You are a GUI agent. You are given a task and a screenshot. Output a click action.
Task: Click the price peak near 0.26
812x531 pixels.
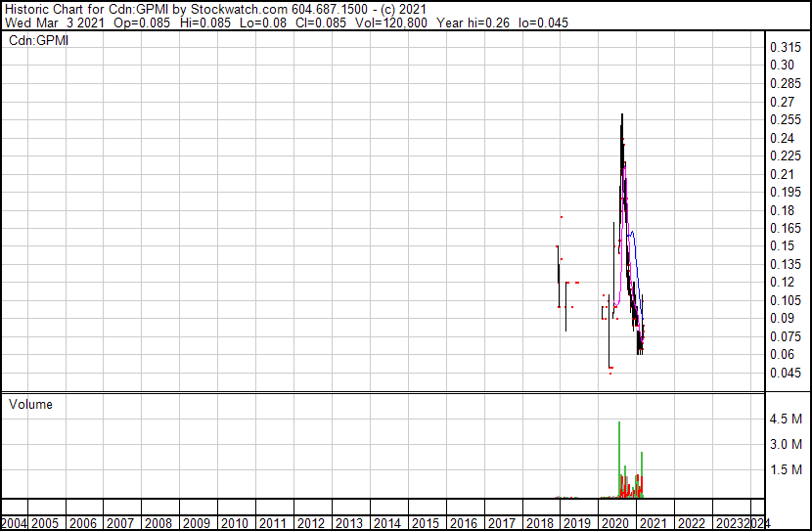pyautogui.click(x=622, y=117)
